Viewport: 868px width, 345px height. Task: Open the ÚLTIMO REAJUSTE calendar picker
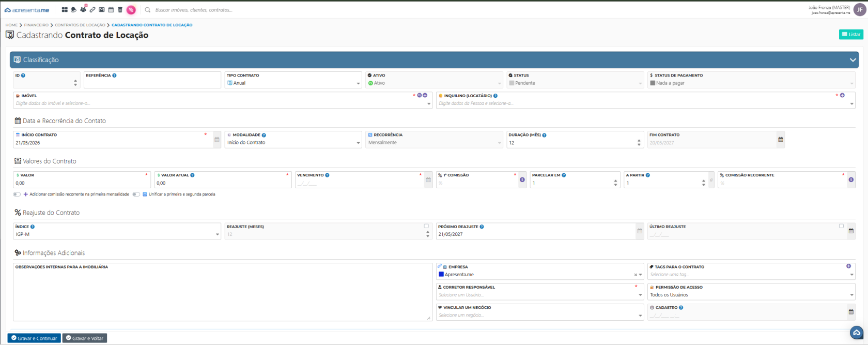coord(851,231)
